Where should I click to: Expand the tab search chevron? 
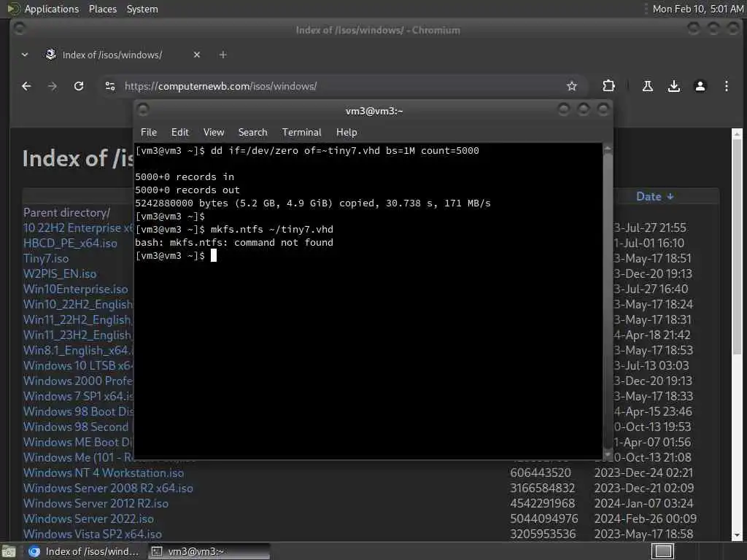pos(25,55)
